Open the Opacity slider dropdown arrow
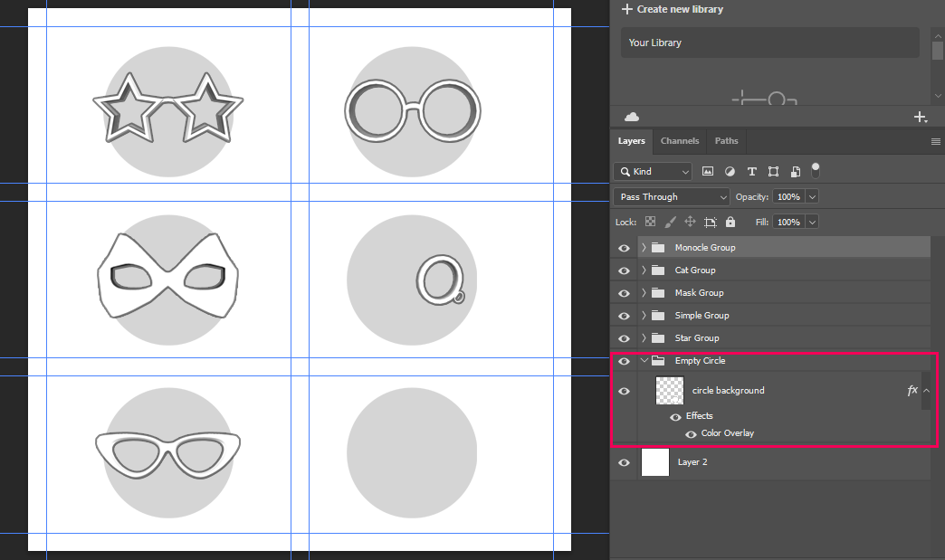 pyautogui.click(x=812, y=196)
